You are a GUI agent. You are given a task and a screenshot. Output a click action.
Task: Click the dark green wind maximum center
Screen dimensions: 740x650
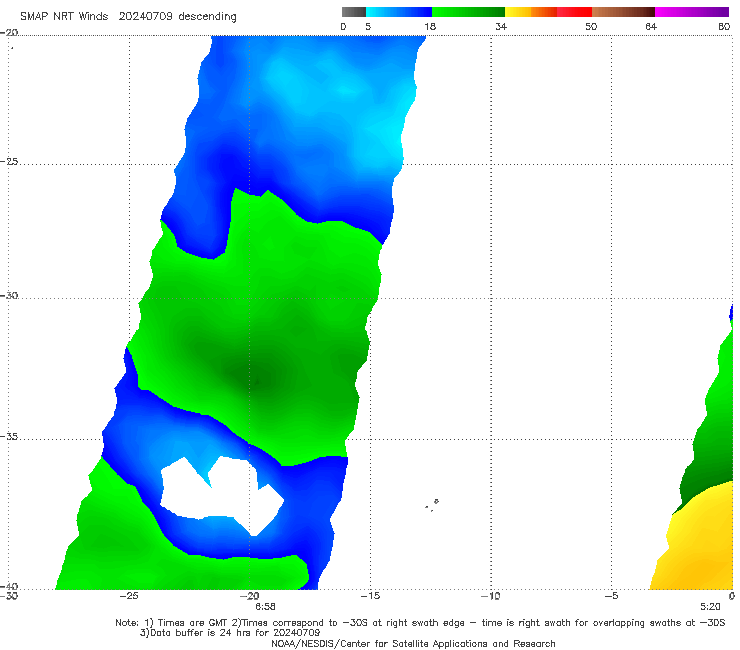point(255,378)
